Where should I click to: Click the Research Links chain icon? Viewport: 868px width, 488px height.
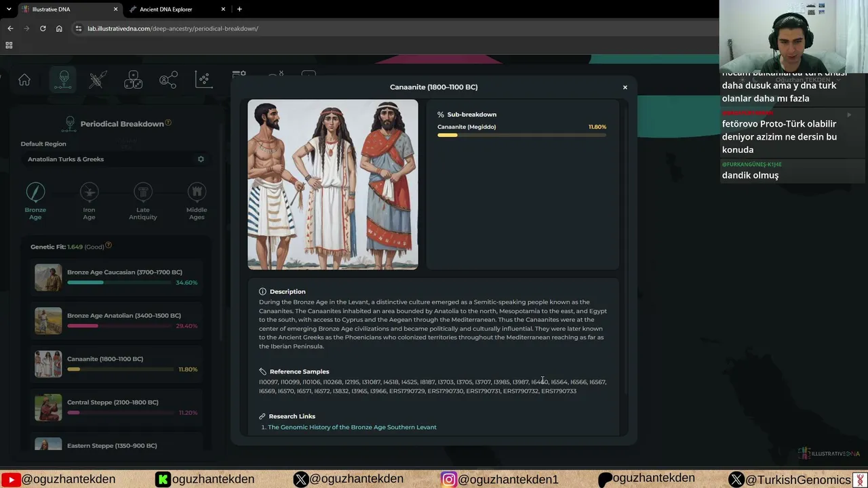[x=262, y=416]
